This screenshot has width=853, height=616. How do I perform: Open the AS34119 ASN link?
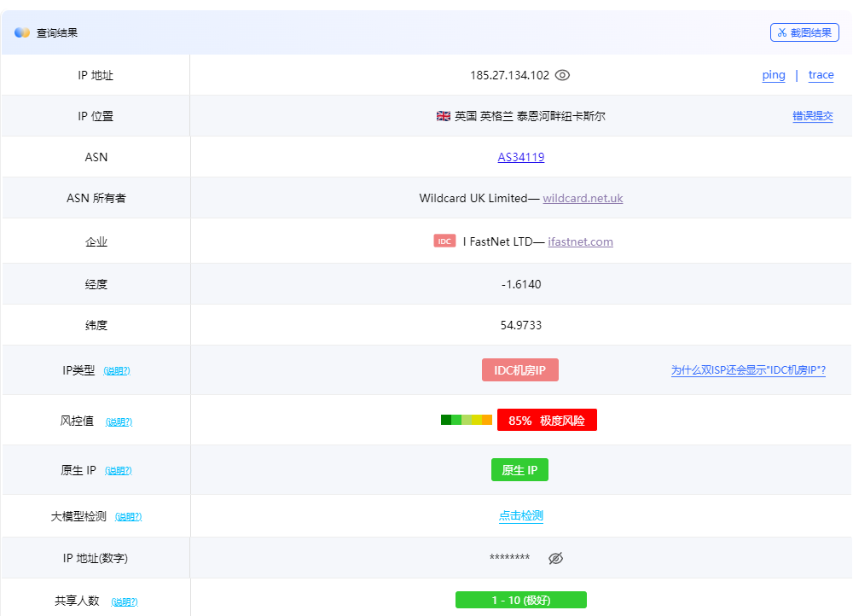[x=521, y=157]
